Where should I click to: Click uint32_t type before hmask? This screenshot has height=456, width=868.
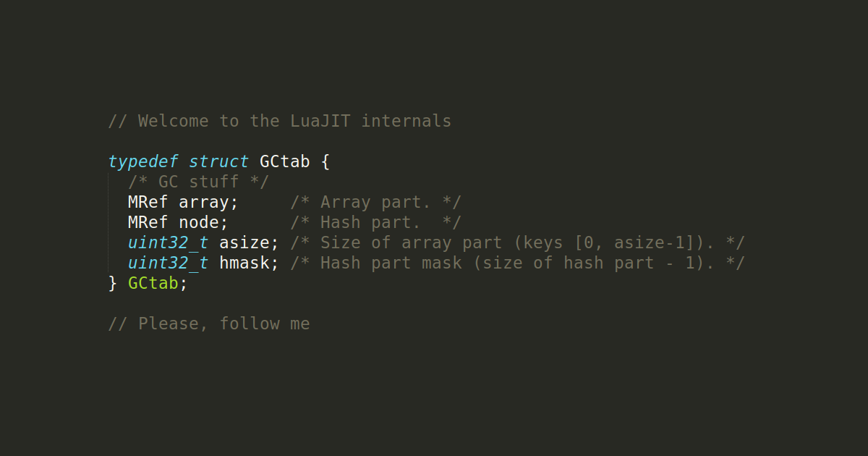[x=168, y=263]
